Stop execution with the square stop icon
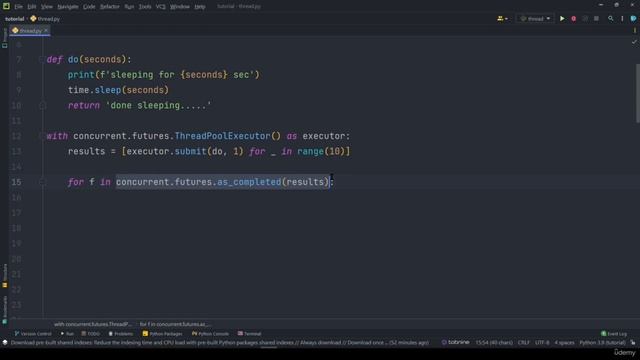Image resolution: width=640 pixels, height=360 pixels. 596,18
